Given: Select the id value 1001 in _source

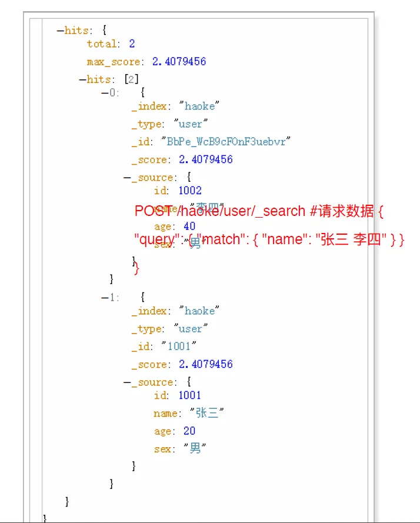Looking at the screenshot, I should tap(190, 395).
